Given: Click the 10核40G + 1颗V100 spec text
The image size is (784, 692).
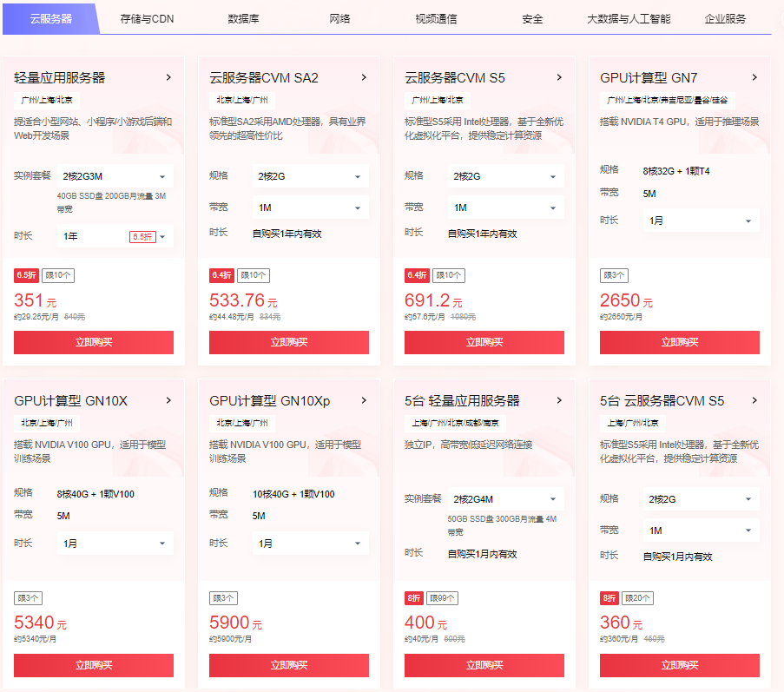Looking at the screenshot, I should tap(293, 494).
